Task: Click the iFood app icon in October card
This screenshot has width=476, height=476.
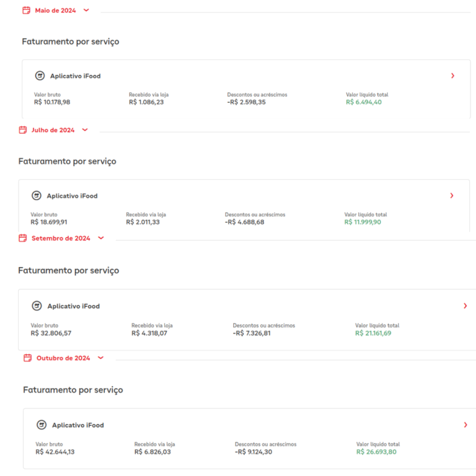Action: tap(42, 425)
